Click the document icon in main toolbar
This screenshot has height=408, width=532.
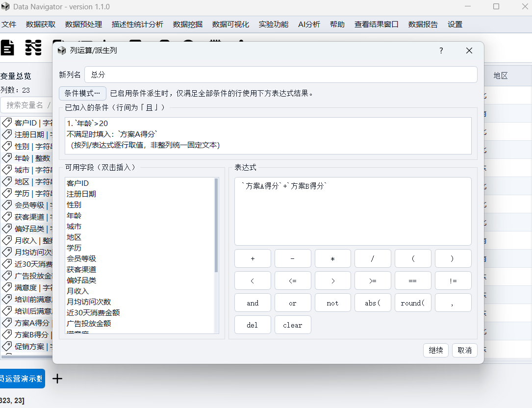pos(7,48)
